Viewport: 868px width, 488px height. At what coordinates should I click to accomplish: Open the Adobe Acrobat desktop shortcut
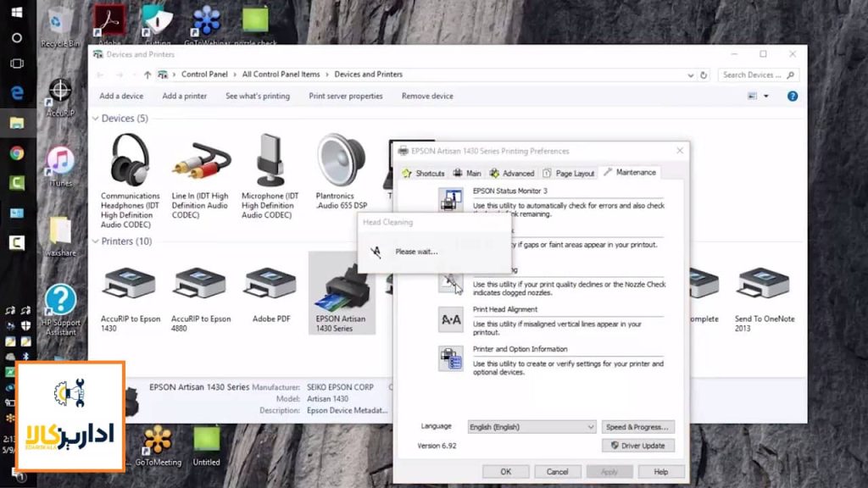tap(109, 25)
